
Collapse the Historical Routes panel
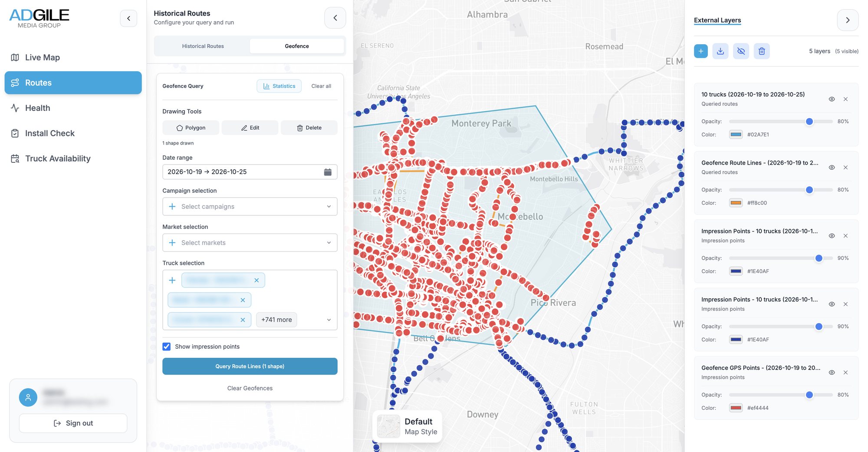coord(335,18)
